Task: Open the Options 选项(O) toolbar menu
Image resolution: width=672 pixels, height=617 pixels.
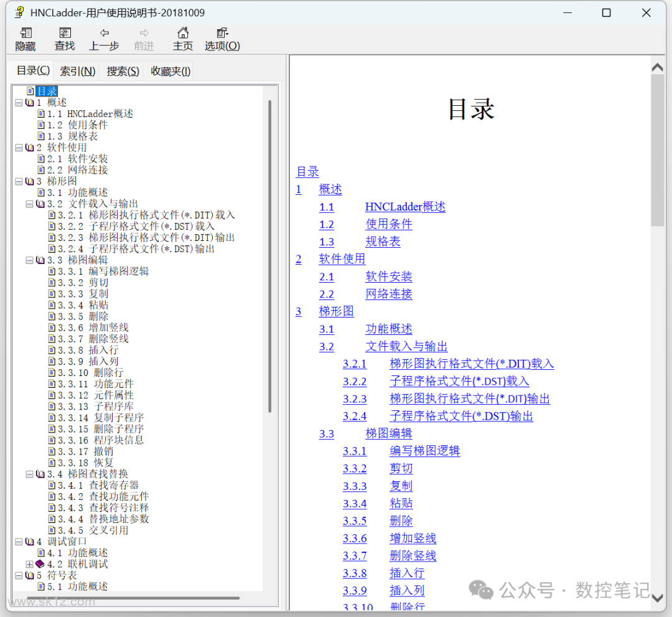Action: (x=222, y=39)
